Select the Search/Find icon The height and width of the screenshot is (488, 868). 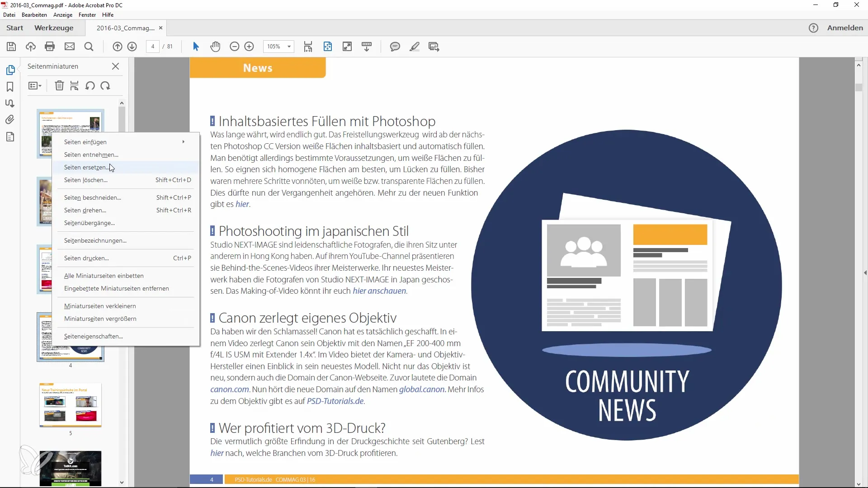(x=89, y=47)
